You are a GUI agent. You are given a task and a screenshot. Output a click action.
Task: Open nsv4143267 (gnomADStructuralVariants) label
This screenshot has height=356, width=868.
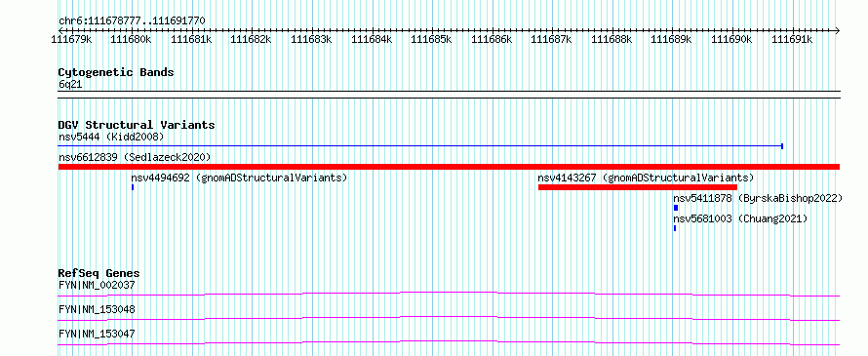(646, 178)
